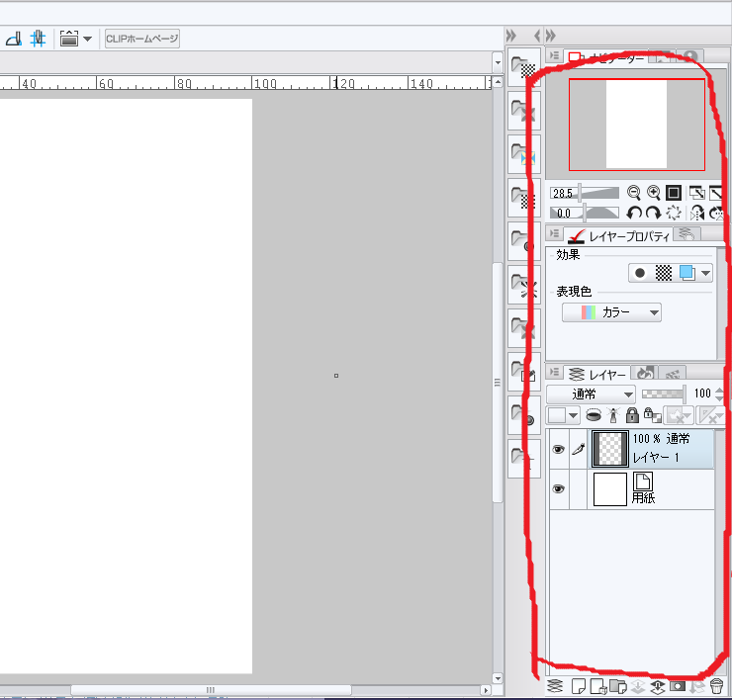This screenshot has height=700, width=732.
Task: Rotate canvas left in Navigator panel
Action: click(x=635, y=213)
